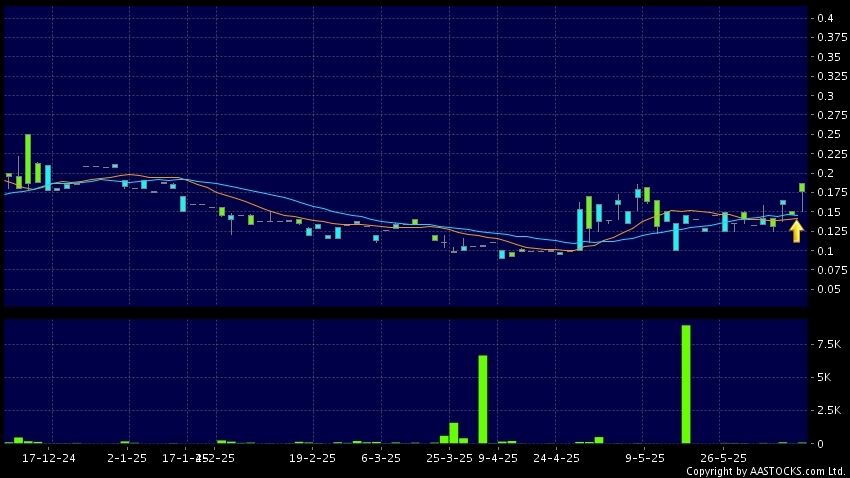Open the AASTOCKS.com copyright notice
The width and height of the screenshot is (850, 478).
pos(766,471)
